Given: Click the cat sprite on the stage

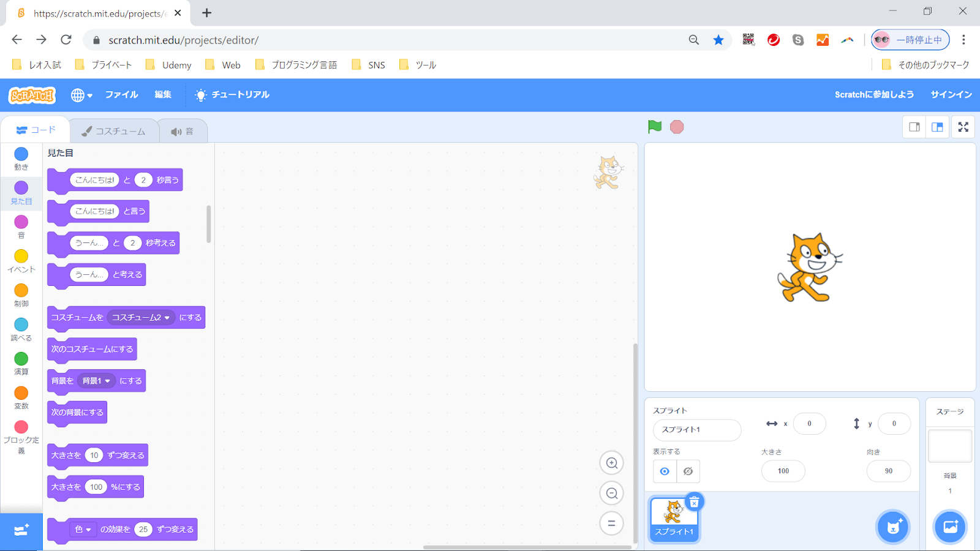Looking at the screenshot, I should point(810,268).
